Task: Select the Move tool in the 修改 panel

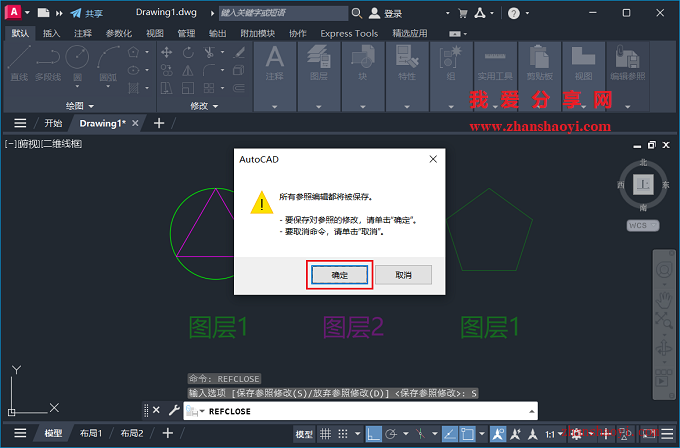Action: pos(167,52)
